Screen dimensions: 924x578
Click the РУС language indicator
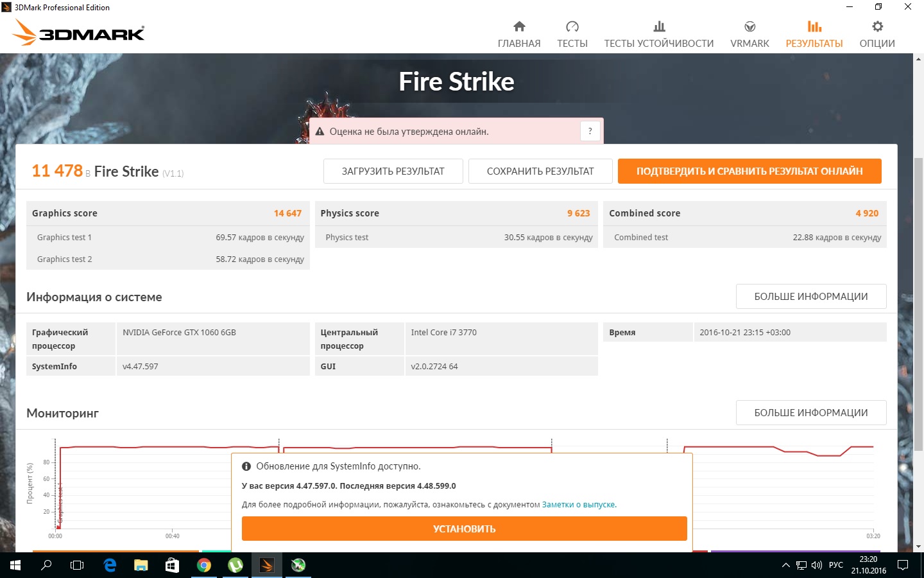coord(836,565)
